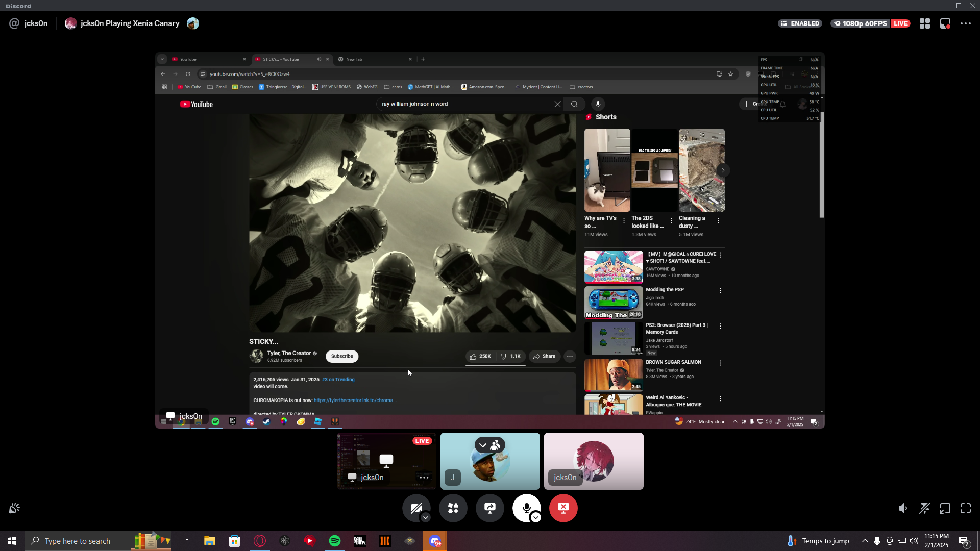
Task: Pop out the stream window
Action: coord(945,508)
